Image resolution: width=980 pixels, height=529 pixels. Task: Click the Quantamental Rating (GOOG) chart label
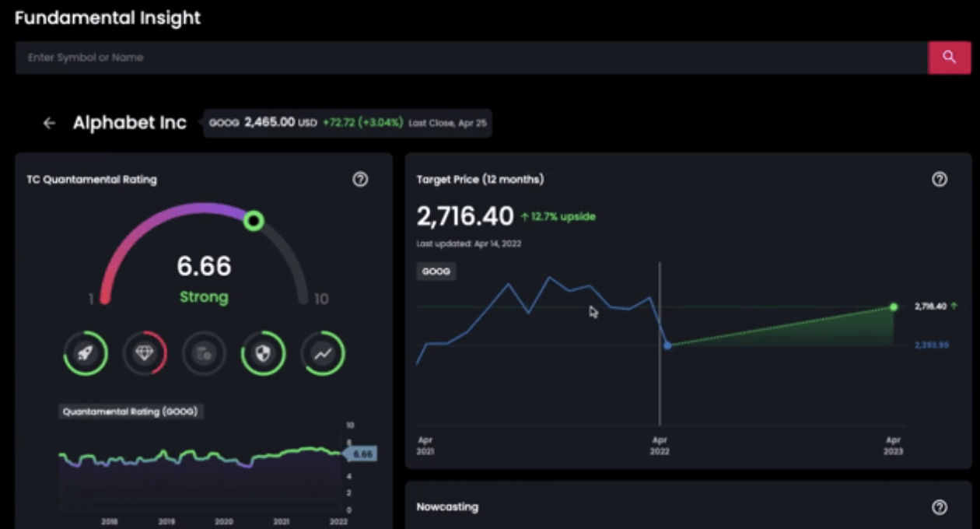pos(131,412)
